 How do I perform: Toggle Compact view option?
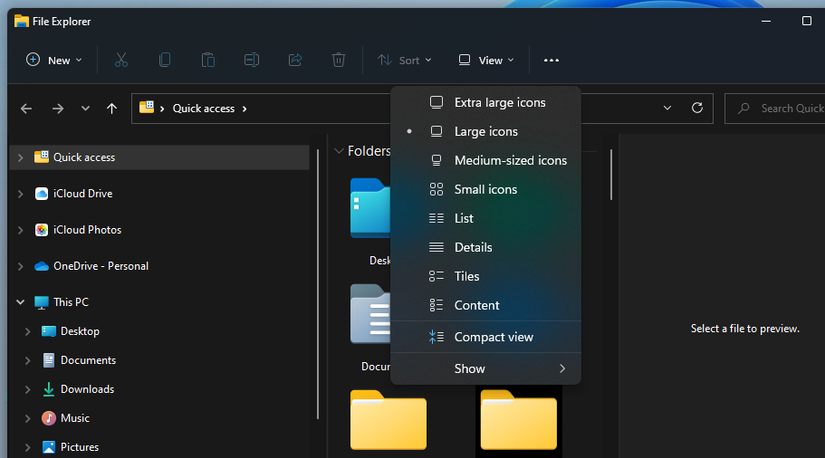click(x=493, y=337)
